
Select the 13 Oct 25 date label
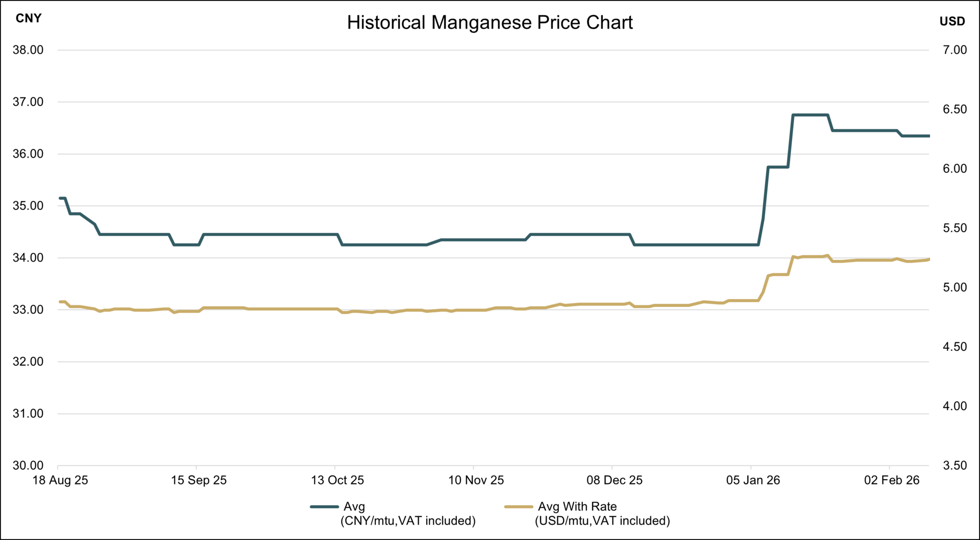pyautogui.click(x=337, y=480)
